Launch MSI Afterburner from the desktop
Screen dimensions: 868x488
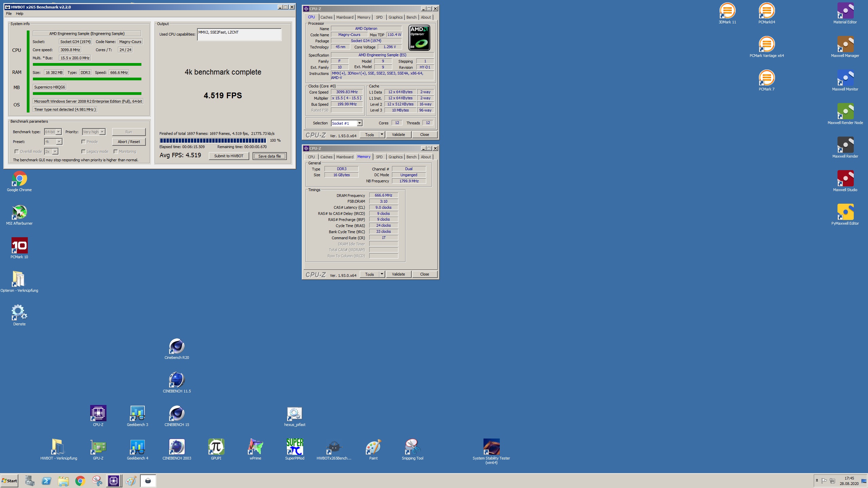pos(19,215)
